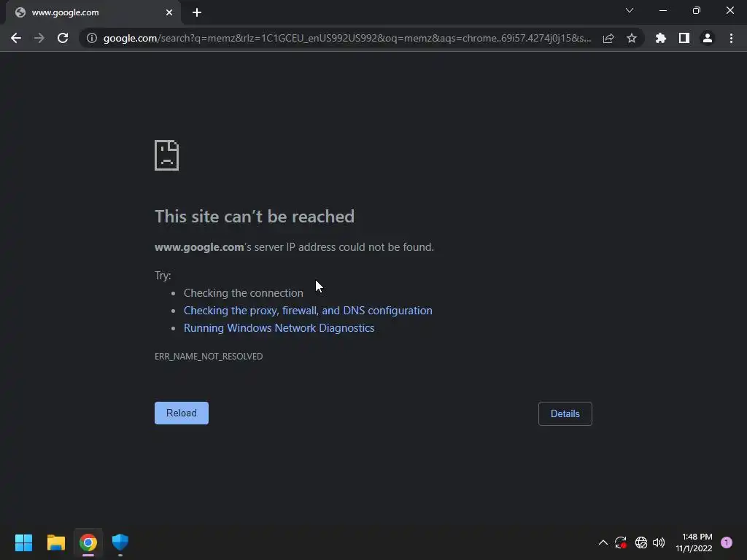Bookmark this tab with star icon
Image resolution: width=747 pixels, height=560 pixels.
coord(632,38)
